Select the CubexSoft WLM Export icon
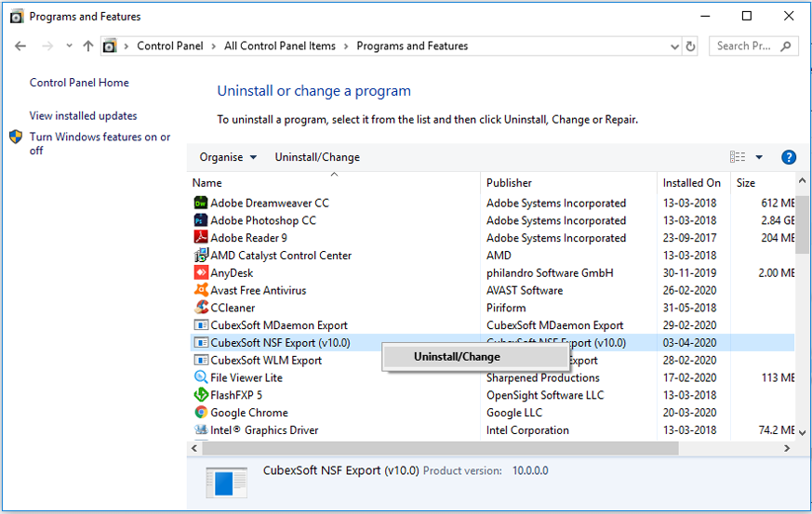The height and width of the screenshot is (514, 812). pyautogui.click(x=201, y=361)
